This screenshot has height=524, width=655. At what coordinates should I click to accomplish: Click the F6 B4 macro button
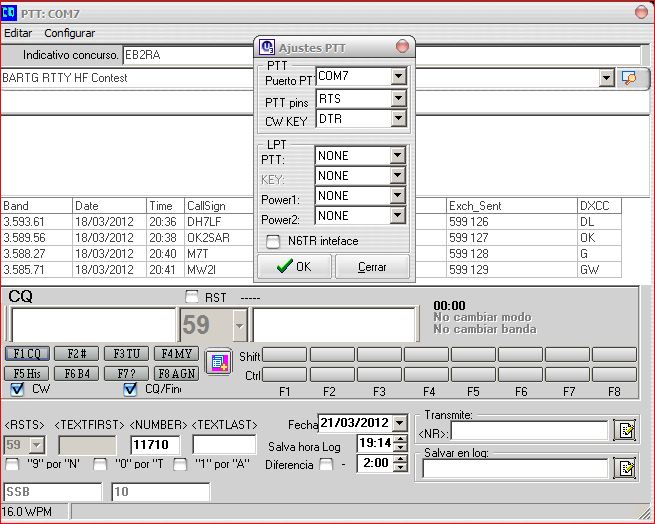(x=77, y=373)
